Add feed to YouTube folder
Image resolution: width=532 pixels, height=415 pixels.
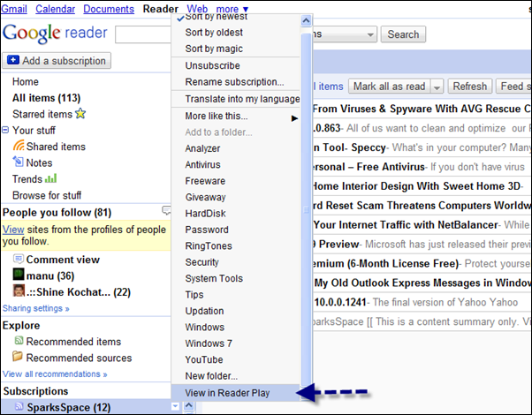click(204, 360)
